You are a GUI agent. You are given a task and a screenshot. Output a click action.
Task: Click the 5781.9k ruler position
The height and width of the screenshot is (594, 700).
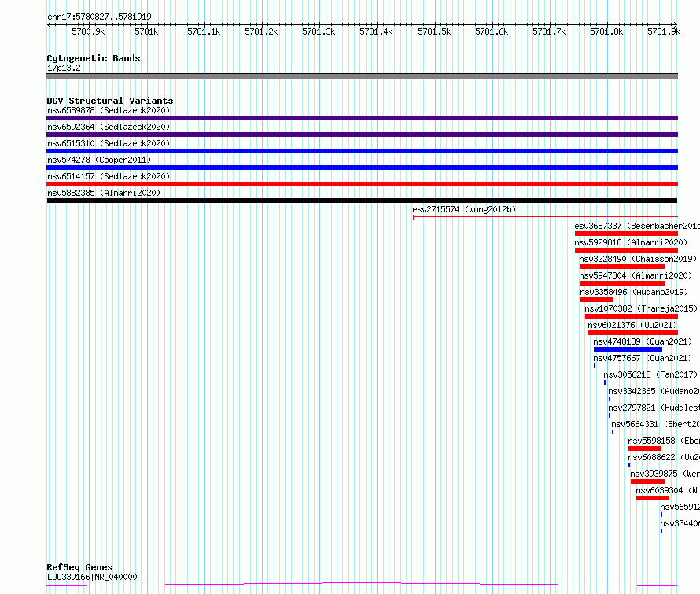[664, 31]
